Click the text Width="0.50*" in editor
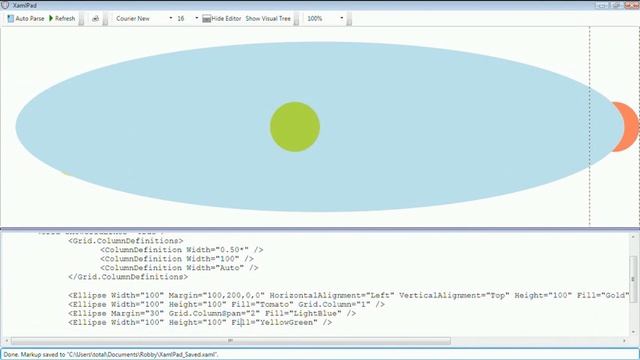This screenshot has width=640, height=360. 217,250
